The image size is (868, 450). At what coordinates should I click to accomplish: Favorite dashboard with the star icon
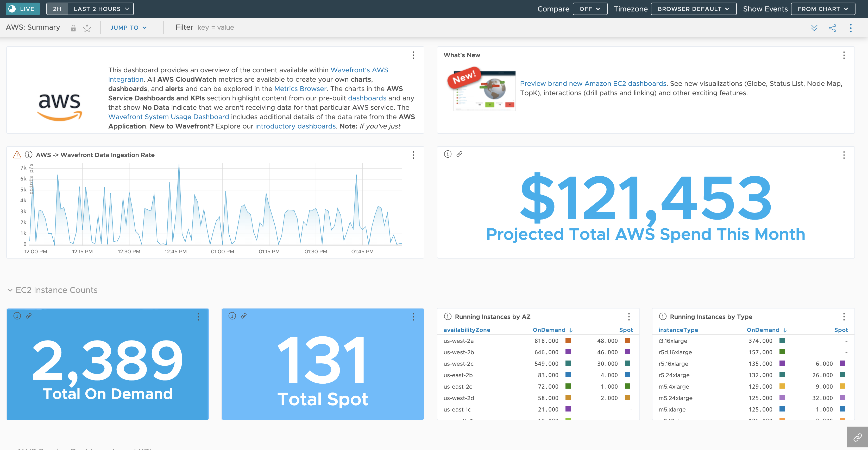87,28
